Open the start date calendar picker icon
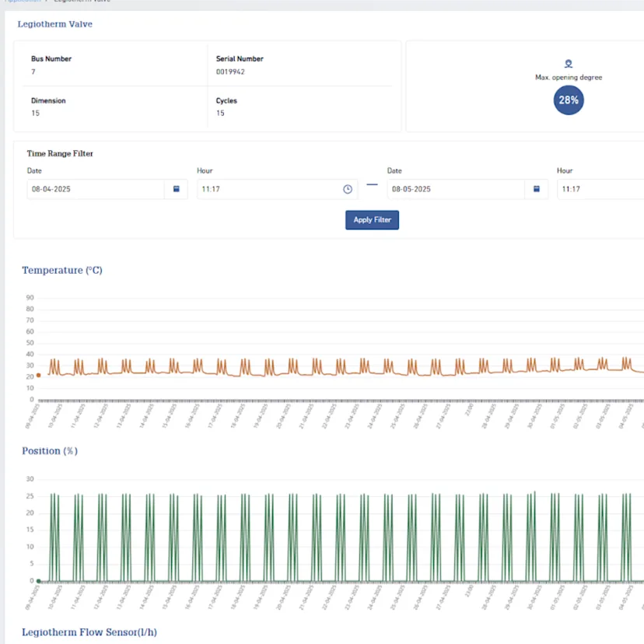Screen dimensions: 644x644 tap(177, 189)
